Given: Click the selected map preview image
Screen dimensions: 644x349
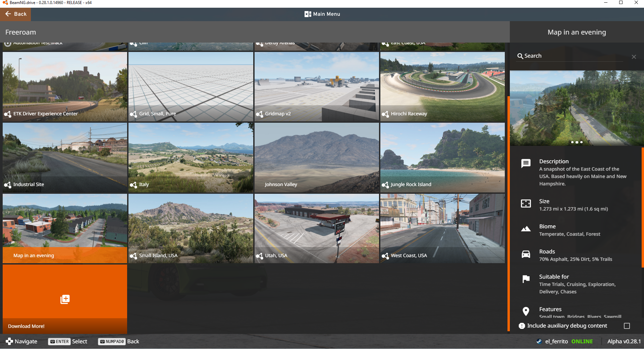Looking at the screenshot, I should pos(577,108).
